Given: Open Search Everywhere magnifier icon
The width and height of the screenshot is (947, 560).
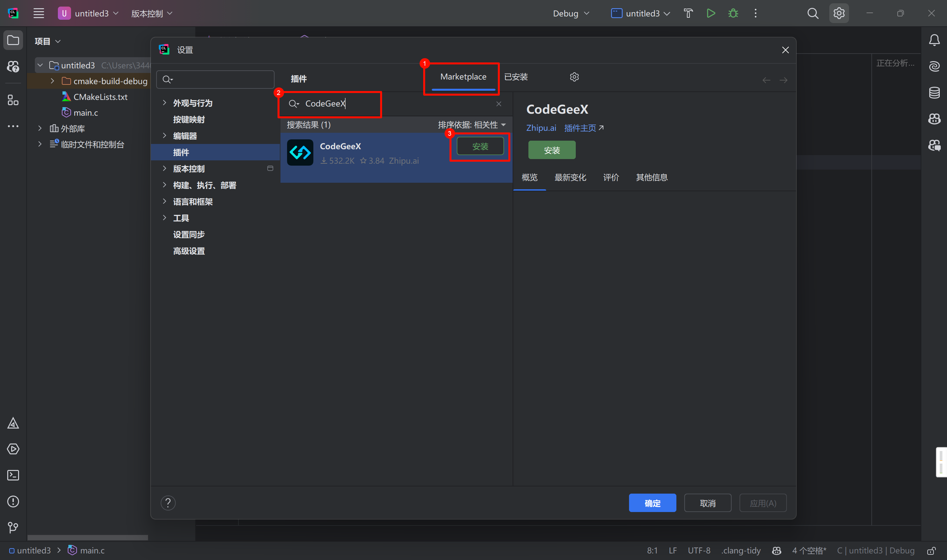Looking at the screenshot, I should pos(813,13).
